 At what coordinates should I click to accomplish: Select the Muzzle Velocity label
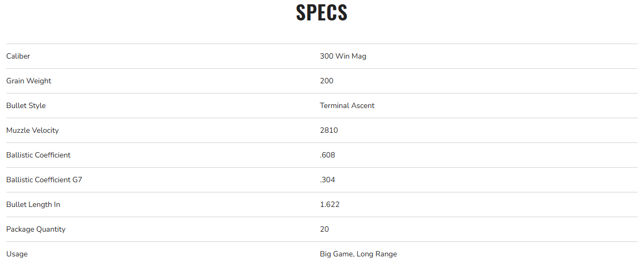32,130
